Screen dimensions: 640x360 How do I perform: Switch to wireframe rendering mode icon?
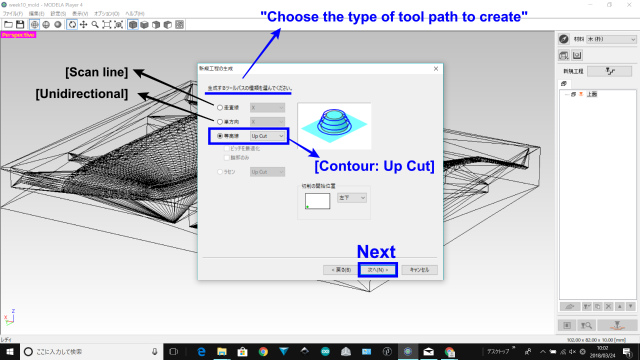[35, 25]
